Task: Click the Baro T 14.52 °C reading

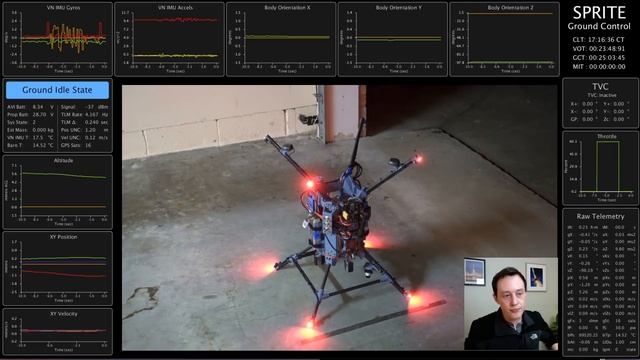Action: (x=31, y=145)
